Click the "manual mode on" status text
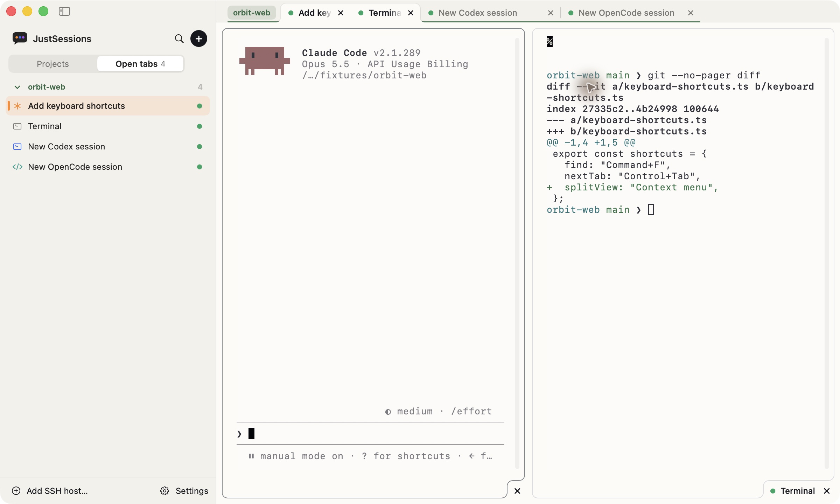The image size is (840, 504). (x=302, y=456)
